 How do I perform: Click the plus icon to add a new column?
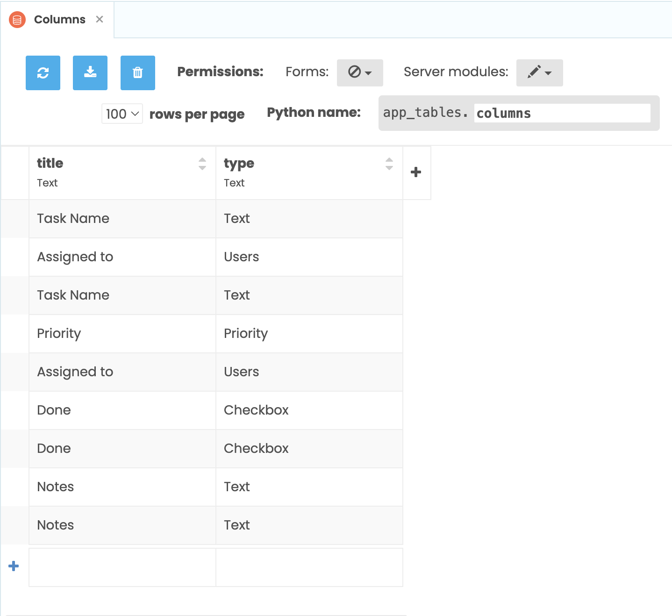point(415,172)
